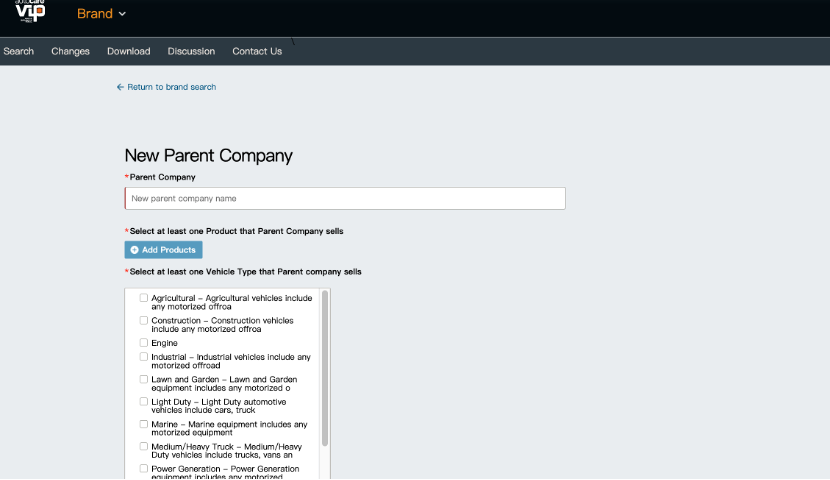Screen dimensions: 830x480
Task: Open the Search menu item
Action: point(19,51)
